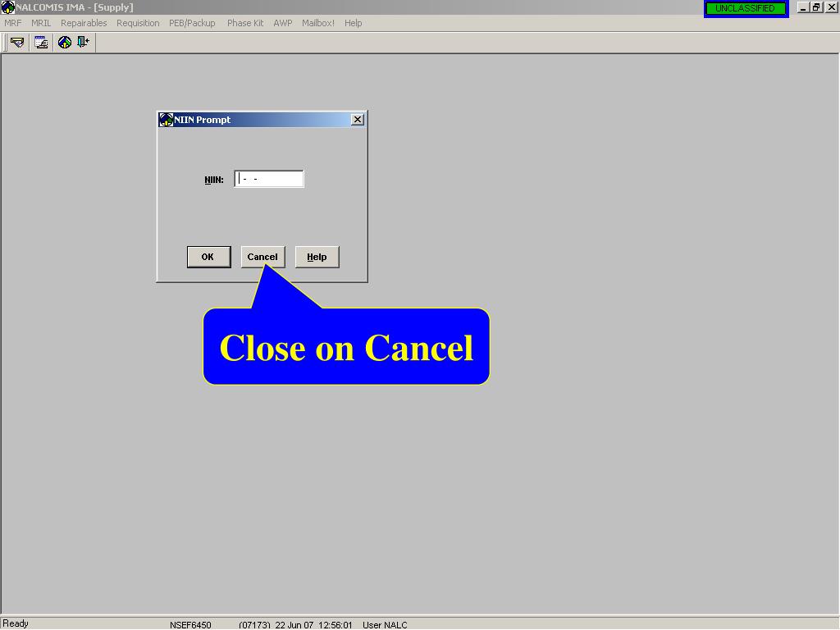Open the Requisition menu
This screenshot has width=840, height=630.
[x=138, y=23]
